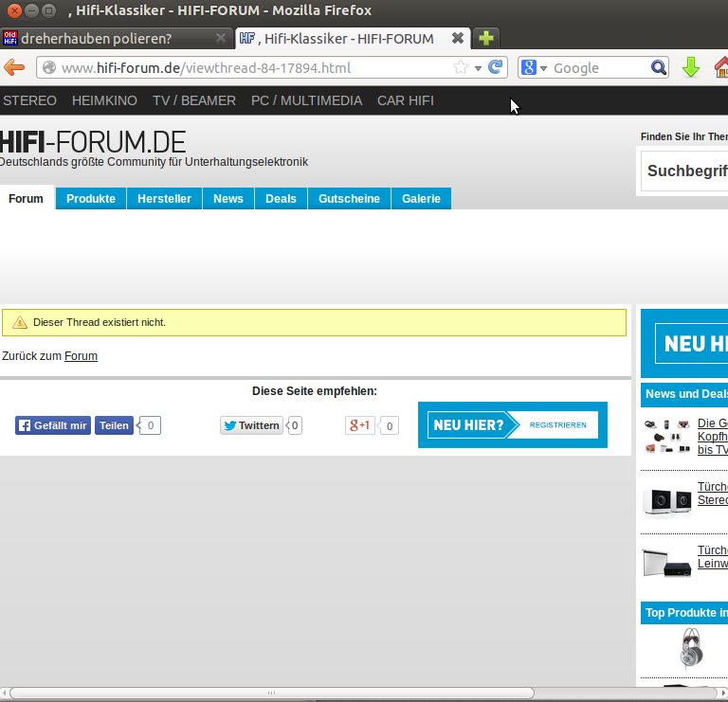
Task: Follow the Forum link after Zurück zum
Action: 81,356
